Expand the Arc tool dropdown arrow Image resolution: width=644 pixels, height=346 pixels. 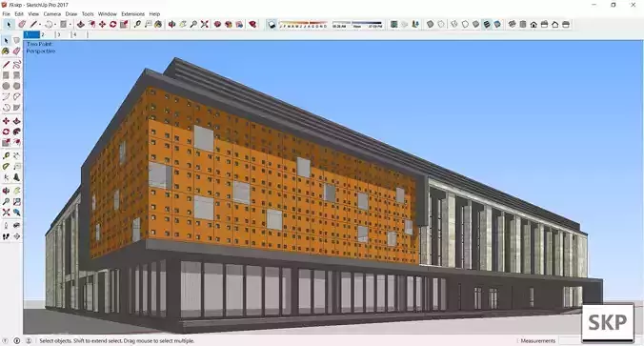click(55, 25)
